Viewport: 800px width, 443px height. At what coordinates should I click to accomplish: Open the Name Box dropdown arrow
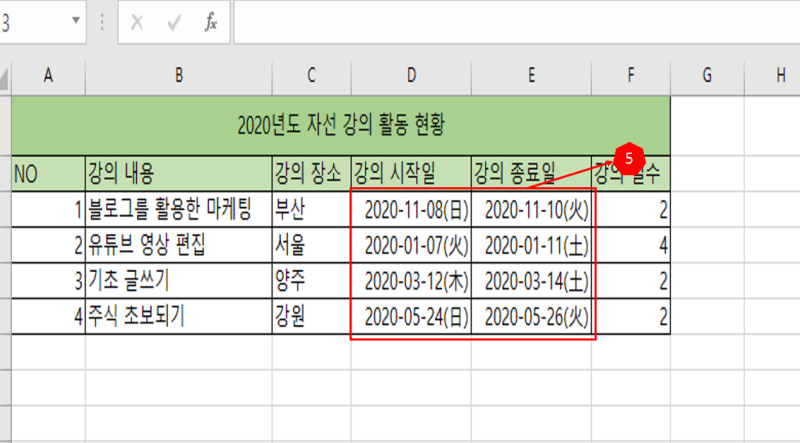(x=76, y=21)
